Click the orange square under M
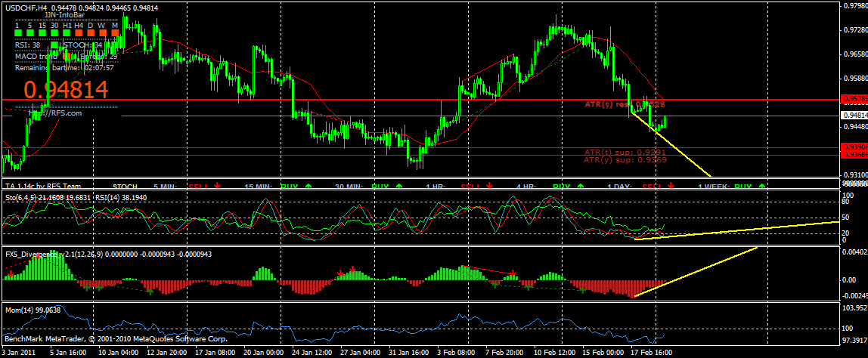This screenshot has width=868, height=358. click(x=115, y=33)
